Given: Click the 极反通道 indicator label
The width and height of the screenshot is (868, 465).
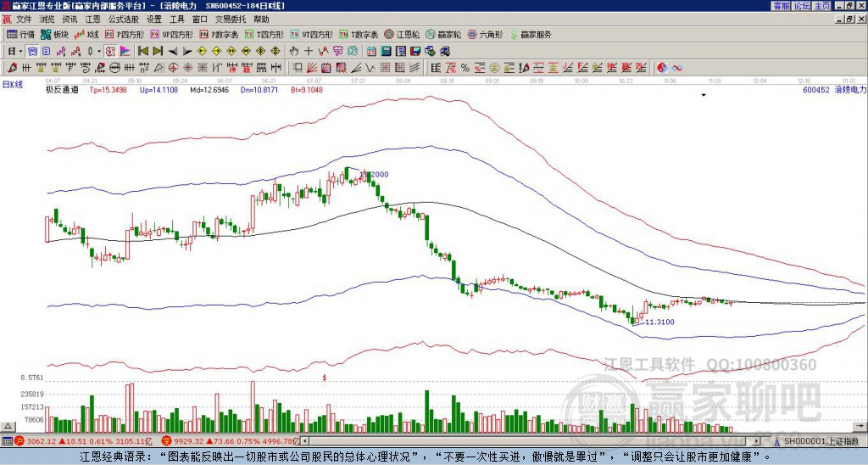Looking at the screenshot, I should point(62,90).
